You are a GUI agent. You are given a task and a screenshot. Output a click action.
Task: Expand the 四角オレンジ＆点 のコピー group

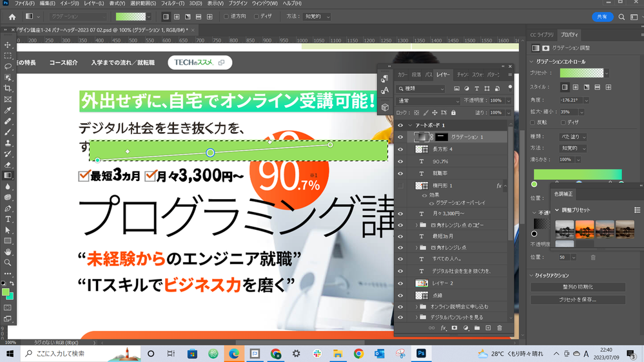(416, 225)
